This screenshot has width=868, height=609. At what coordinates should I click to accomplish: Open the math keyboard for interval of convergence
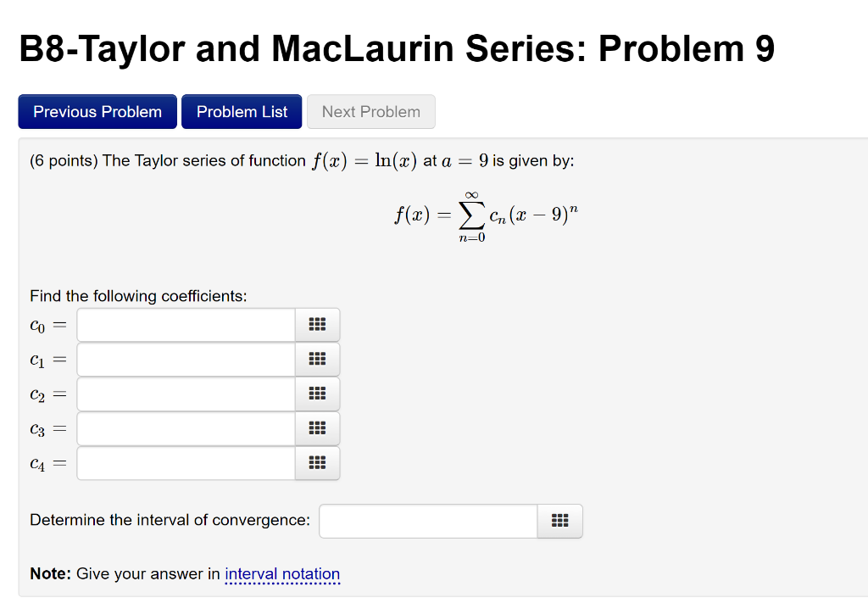pos(559,521)
